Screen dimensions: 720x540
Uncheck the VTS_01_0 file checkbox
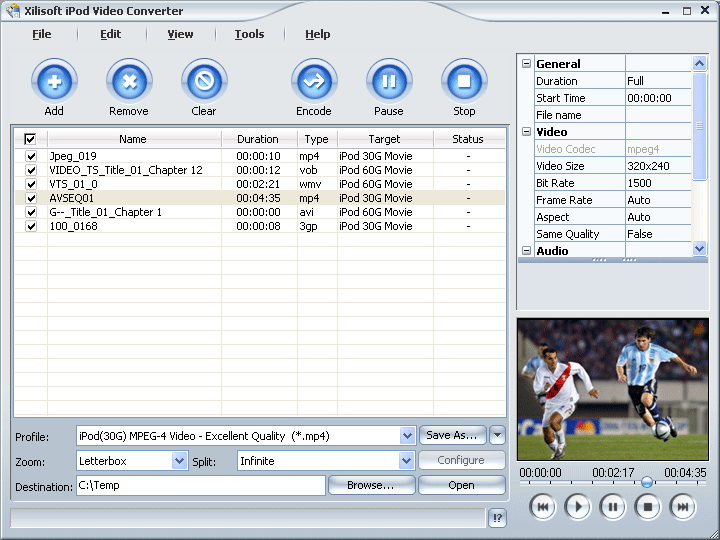click(x=31, y=184)
